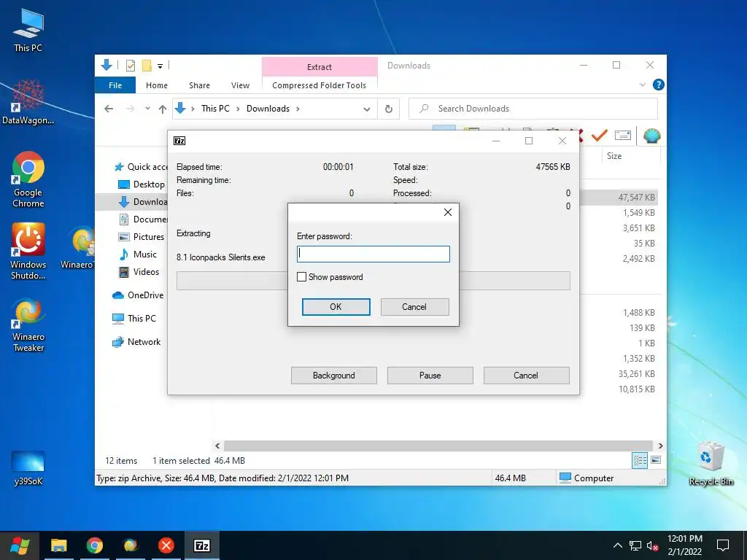Click the extraction progress bar
This screenshot has height=560, width=747.
coord(373,281)
